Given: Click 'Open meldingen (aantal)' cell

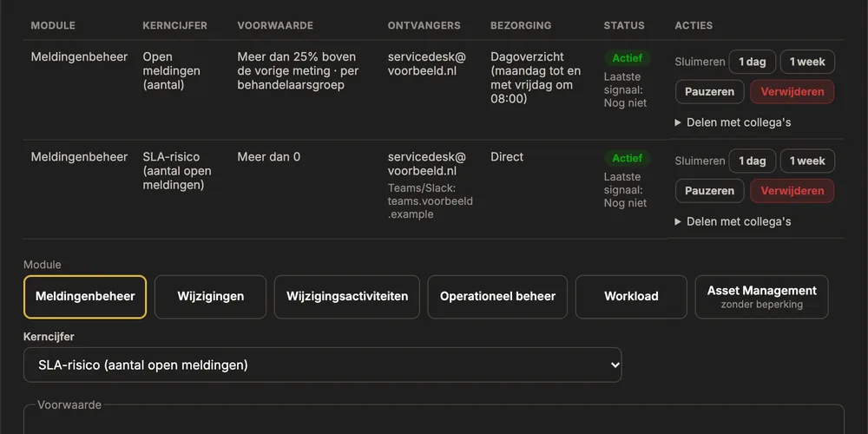Looking at the screenshot, I should (x=172, y=71).
